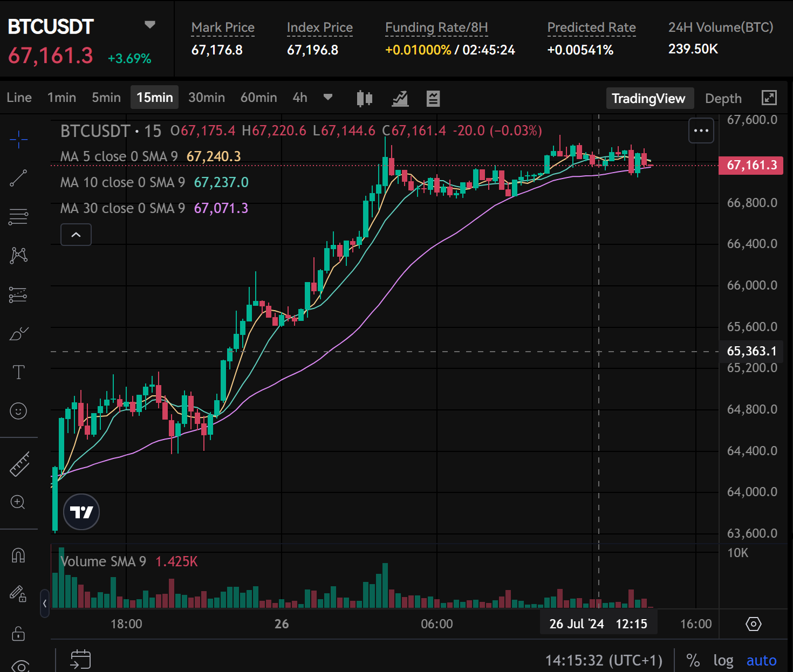793x672 pixels.
Task: Click the 18:00 time axis label
Action: [126, 624]
